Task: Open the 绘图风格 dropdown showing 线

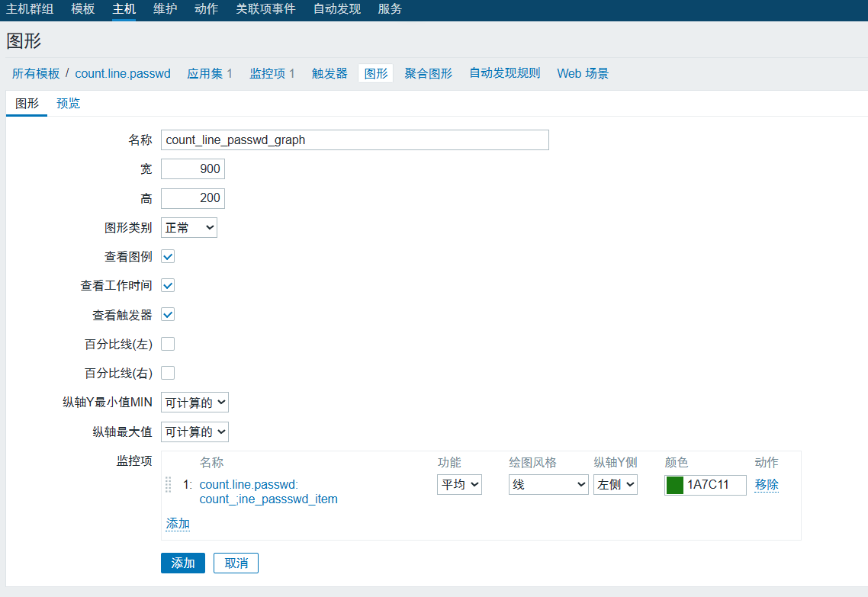Action: click(548, 485)
